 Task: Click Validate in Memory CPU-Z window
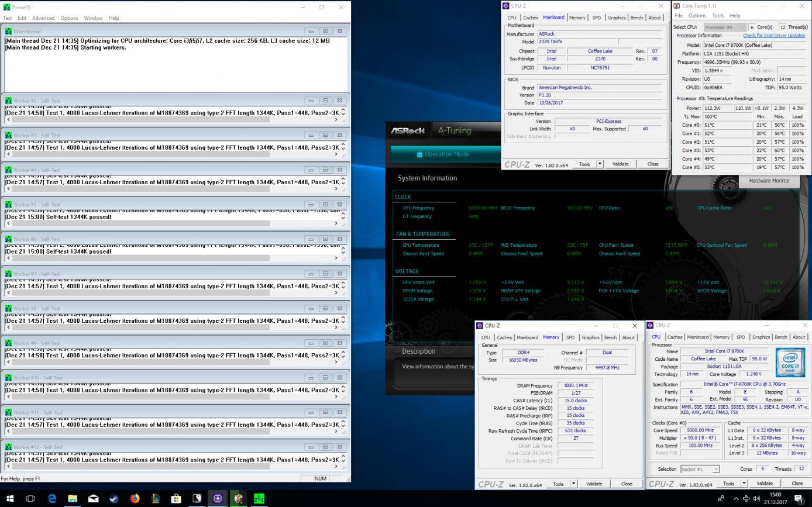coord(594,484)
